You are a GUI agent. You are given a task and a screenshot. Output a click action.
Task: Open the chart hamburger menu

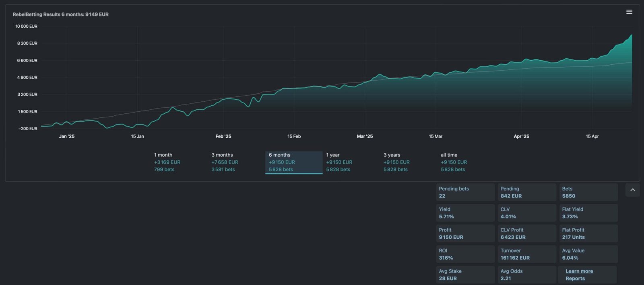(x=629, y=12)
